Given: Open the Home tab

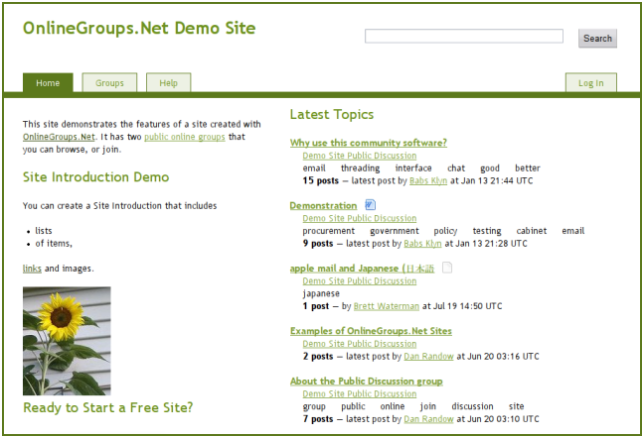Looking at the screenshot, I should (48, 83).
